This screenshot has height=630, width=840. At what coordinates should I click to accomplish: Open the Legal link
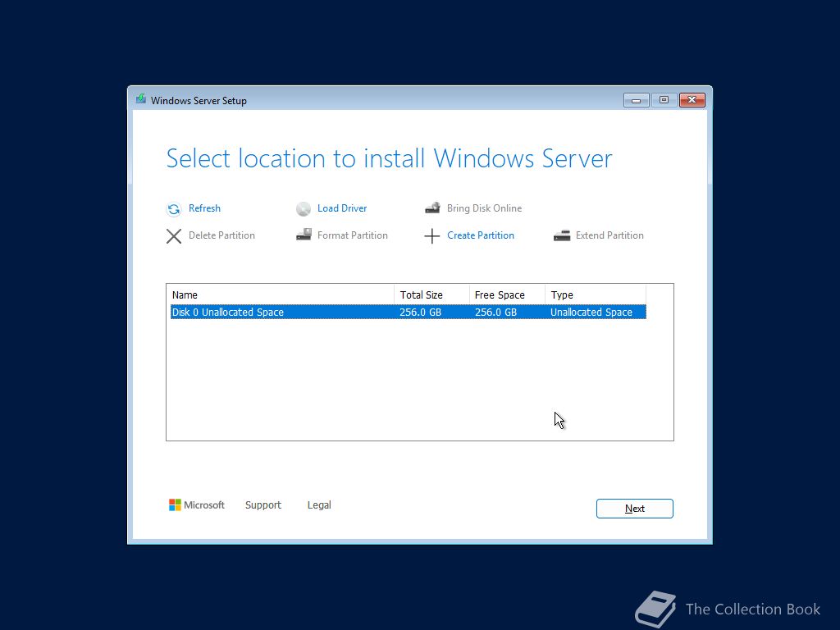coord(319,505)
